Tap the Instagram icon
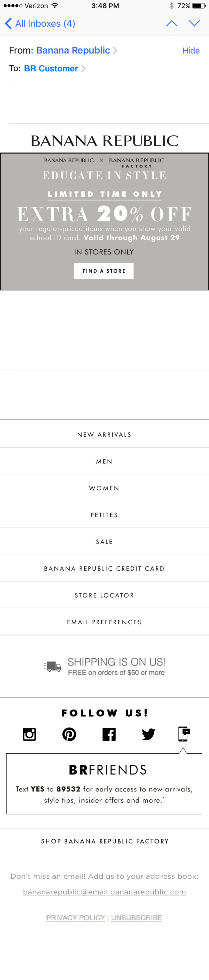 (29, 734)
